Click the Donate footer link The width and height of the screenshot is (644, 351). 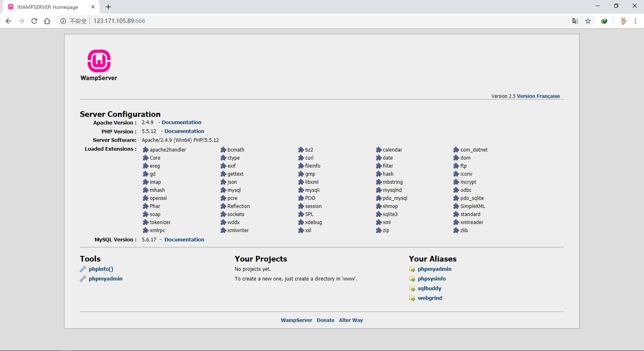click(x=325, y=320)
